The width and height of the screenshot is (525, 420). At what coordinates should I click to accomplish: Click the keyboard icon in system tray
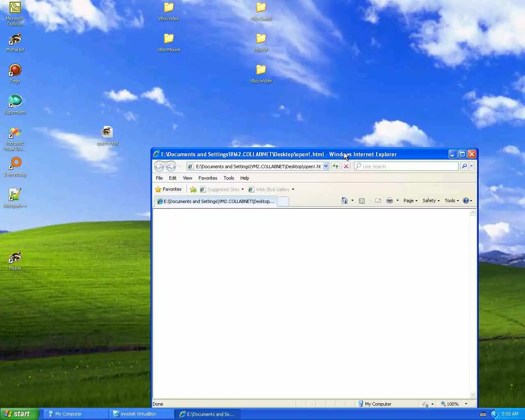click(483, 414)
